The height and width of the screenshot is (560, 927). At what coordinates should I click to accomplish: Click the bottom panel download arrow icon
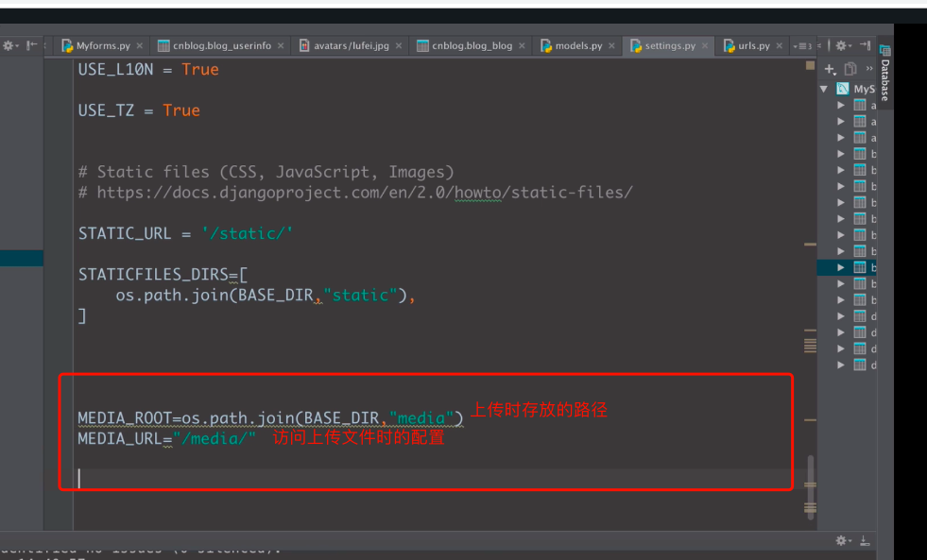[x=865, y=540]
